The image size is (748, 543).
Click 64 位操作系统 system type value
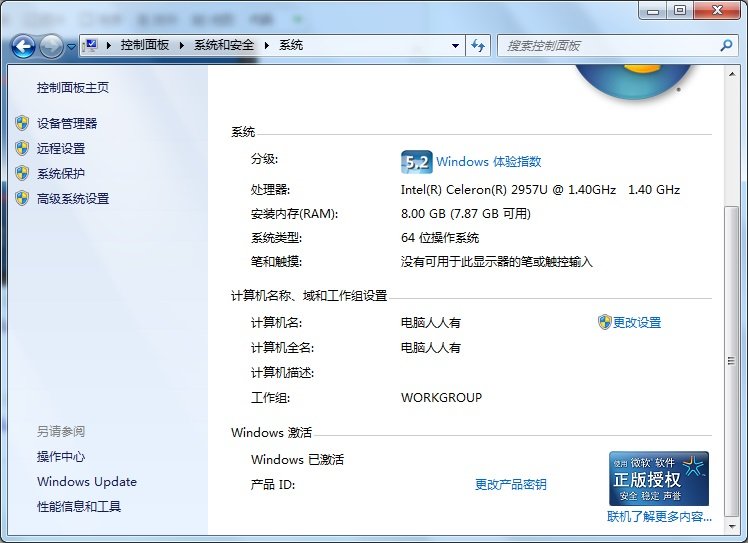click(x=440, y=238)
